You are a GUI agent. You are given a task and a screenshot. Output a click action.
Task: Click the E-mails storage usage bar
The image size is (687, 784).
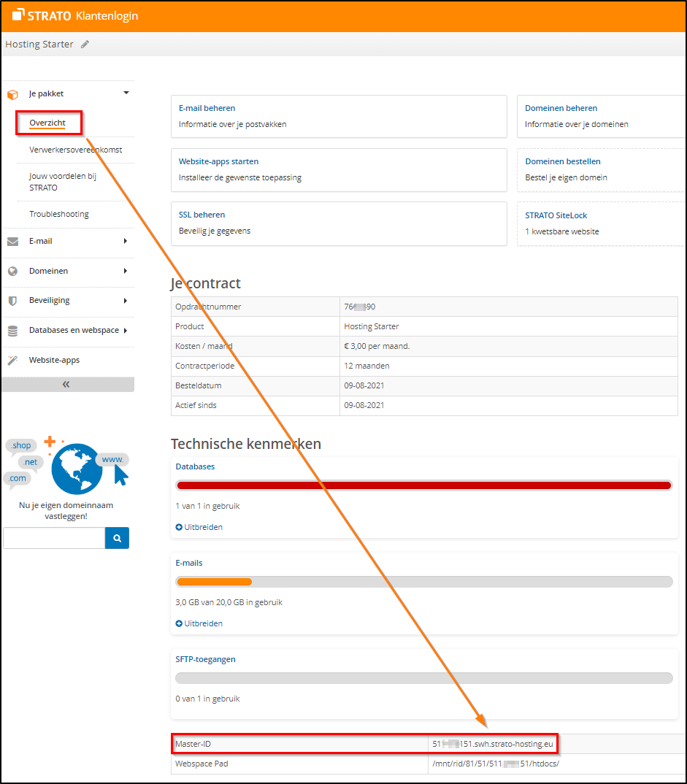pyautogui.click(x=423, y=582)
